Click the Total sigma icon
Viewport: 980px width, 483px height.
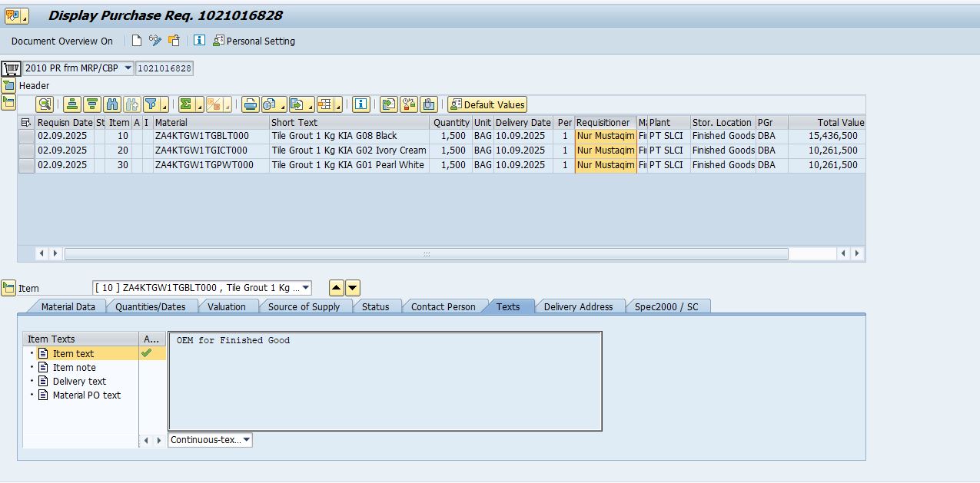click(185, 104)
